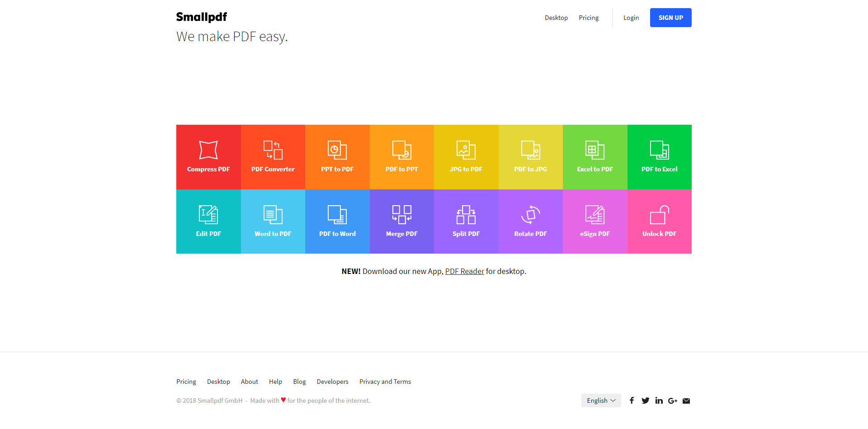Open the LinkedIn icon in footer
Image resolution: width=868 pixels, height=429 pixels.
[659, 401]
